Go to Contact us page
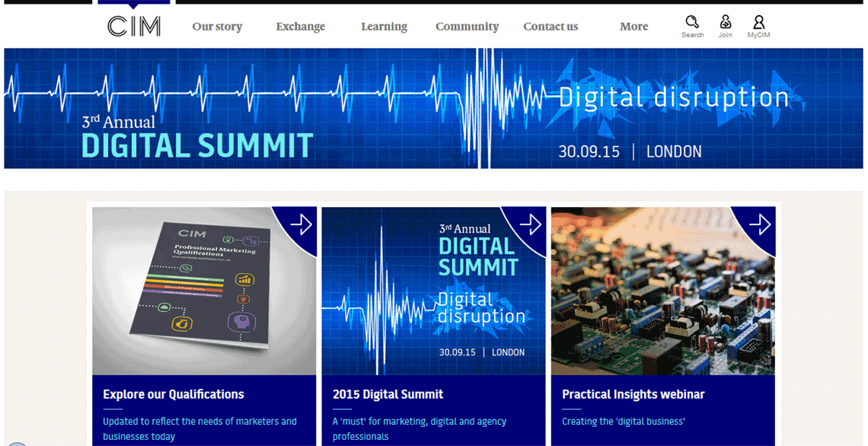This screenshot has width=868, height=446. (x=550, y=27)
